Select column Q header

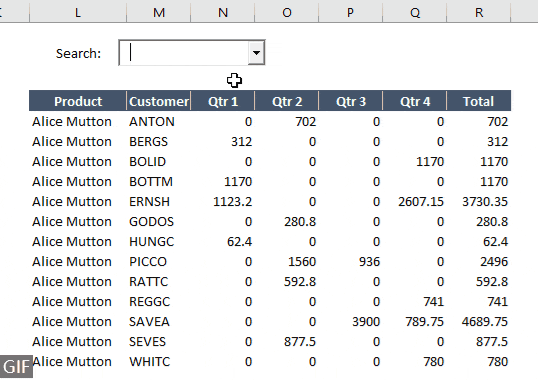414,12
